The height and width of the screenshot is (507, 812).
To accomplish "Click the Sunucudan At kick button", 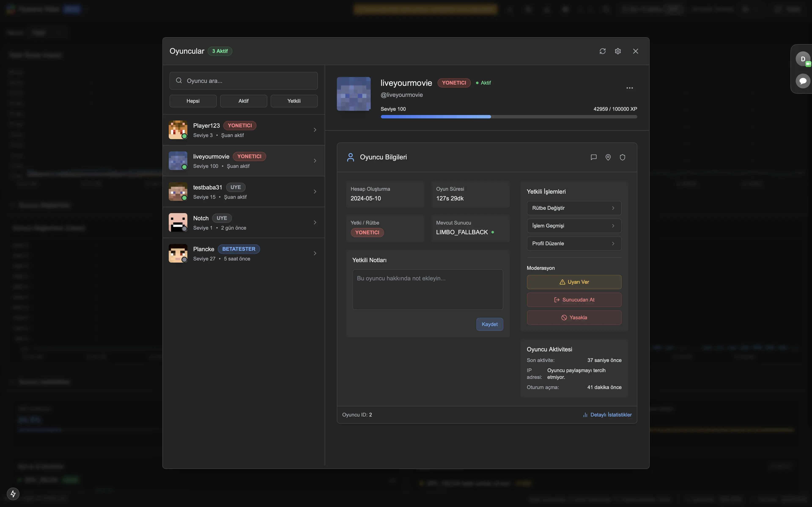I will point(574,300).
